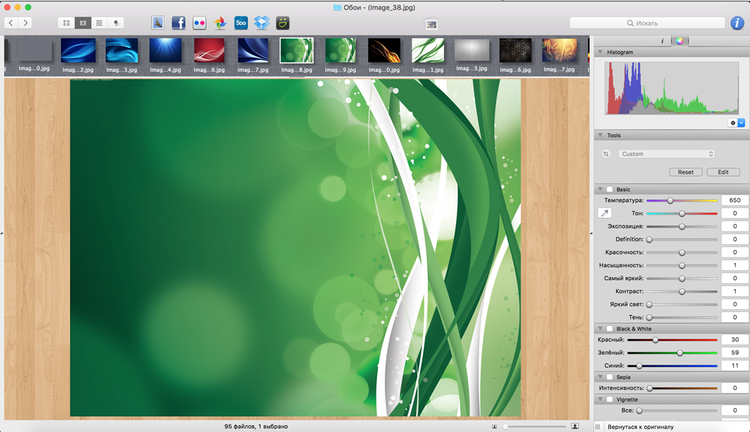
Task: Share image to SmugMug
Action: [x=283, y=22]
